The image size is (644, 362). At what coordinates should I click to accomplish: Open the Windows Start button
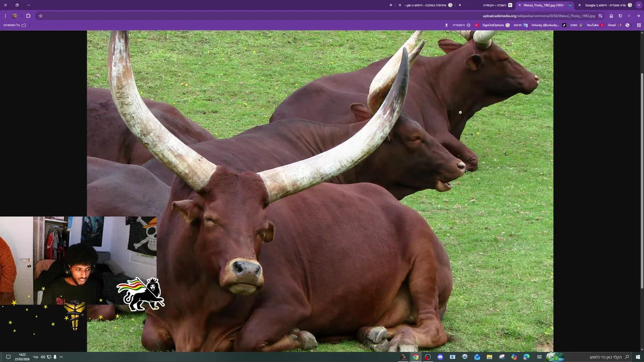point(638,357)
